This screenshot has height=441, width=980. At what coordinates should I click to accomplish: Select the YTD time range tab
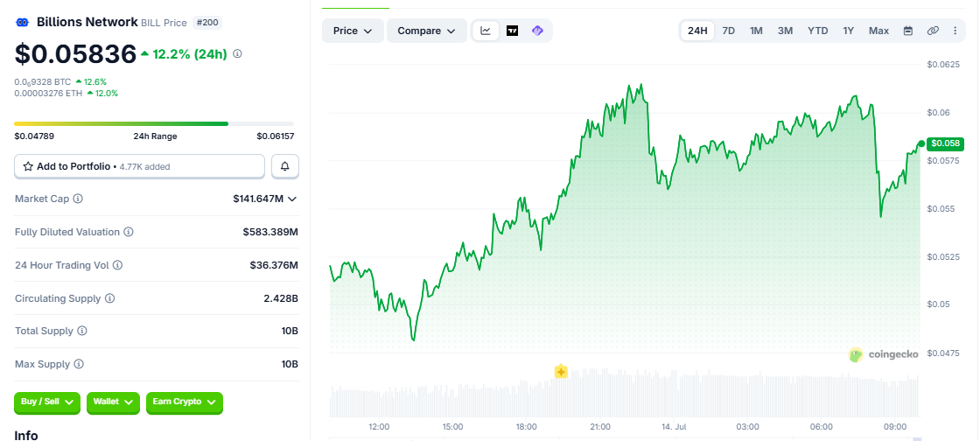[817, 31]
